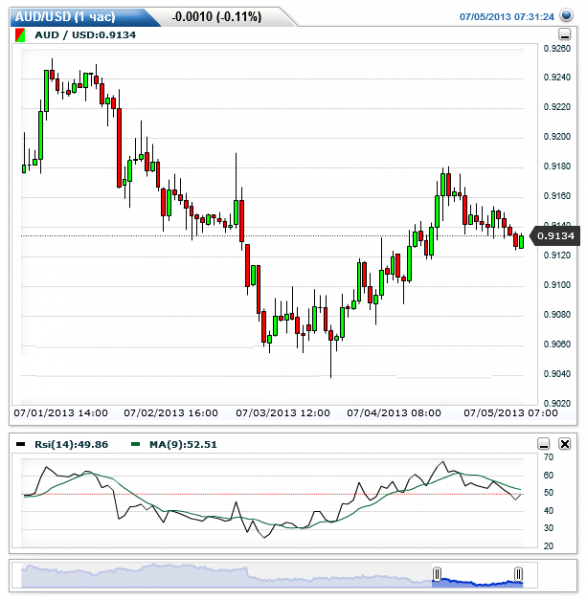587x600 pixels.
Task: Click the 07/05/2013 07:31:24 timestamp
Action: pyautogui.click(x=507, y=17)
